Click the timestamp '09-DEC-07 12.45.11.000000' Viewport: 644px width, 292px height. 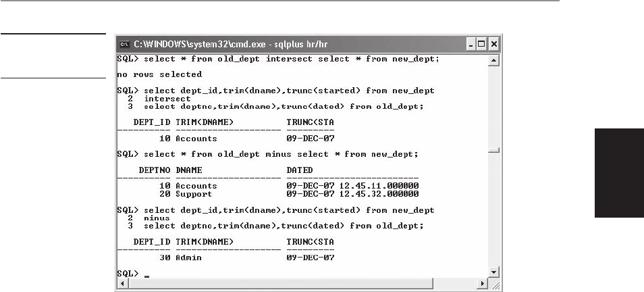[352, 186]
